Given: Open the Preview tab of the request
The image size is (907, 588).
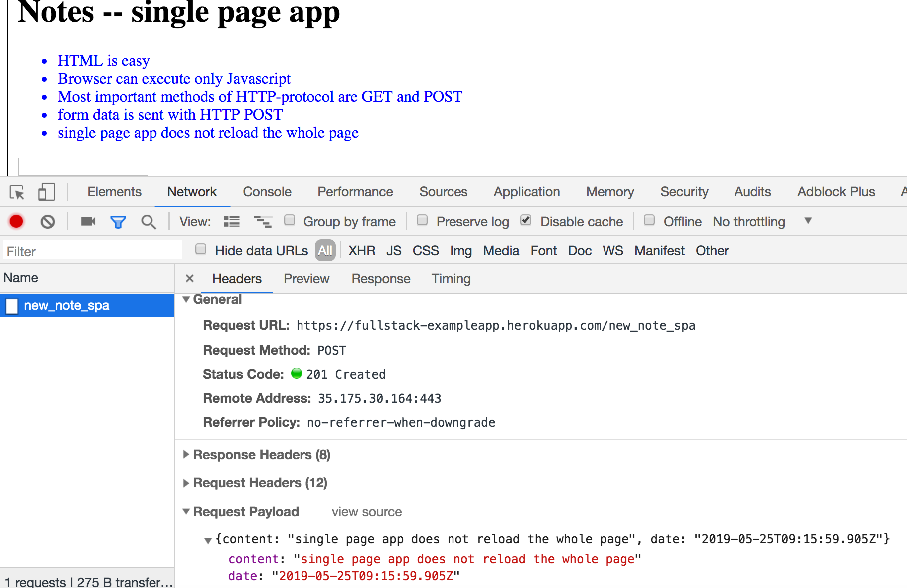Looking at the screenshot, I should click(x=306, y=279).
